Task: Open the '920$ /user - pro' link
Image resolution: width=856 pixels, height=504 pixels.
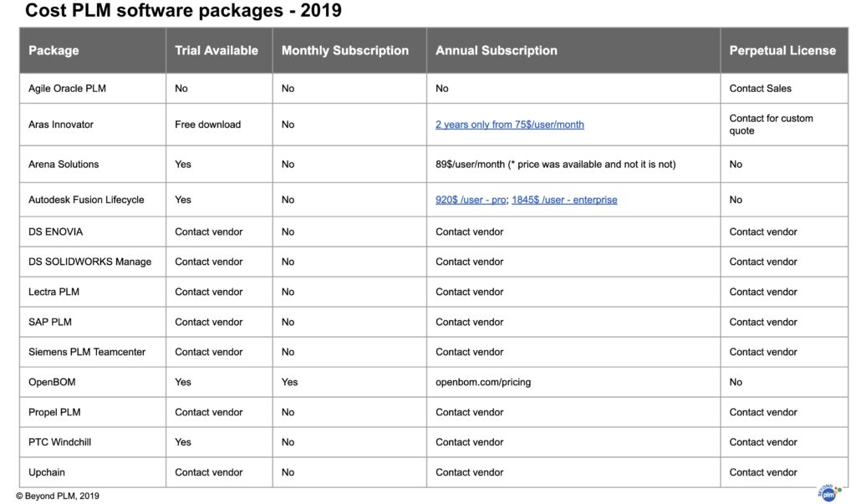Action: (471, 200)
